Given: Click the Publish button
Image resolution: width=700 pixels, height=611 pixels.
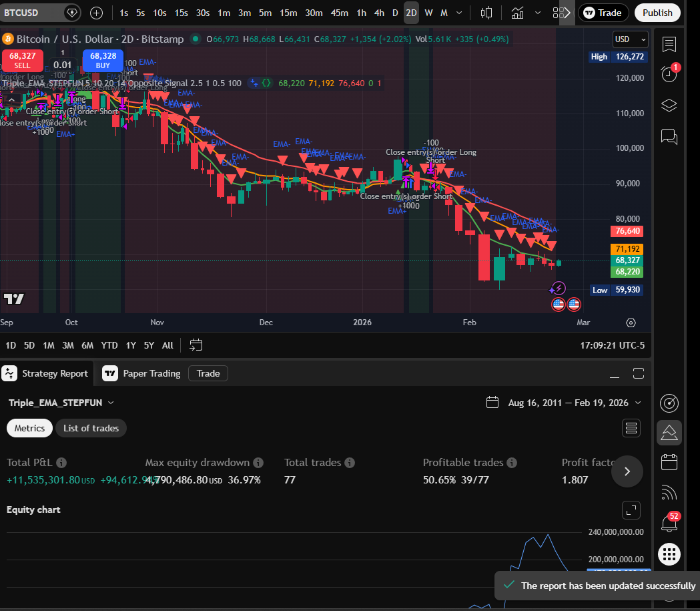Looking at the screenshot, I should coord(657,13).
